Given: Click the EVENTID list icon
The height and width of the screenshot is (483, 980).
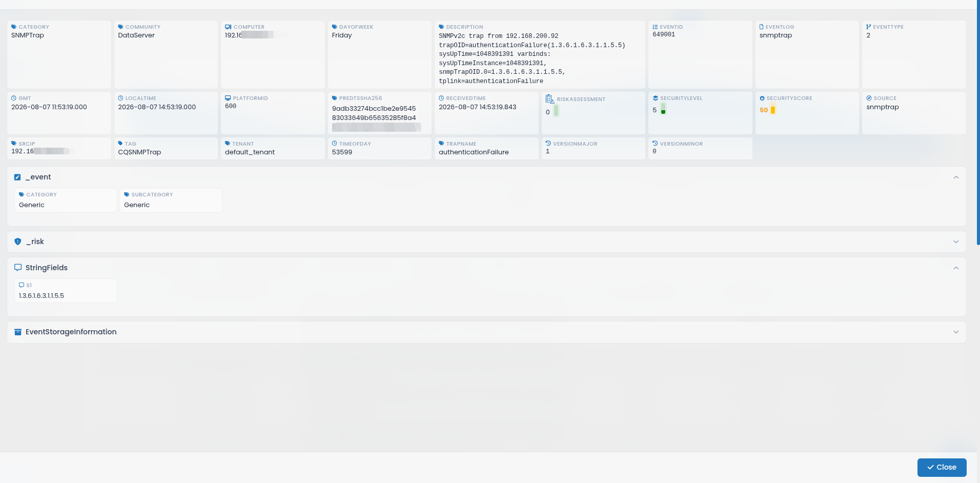Looking at the screenshot, I should tap(655, 27).
